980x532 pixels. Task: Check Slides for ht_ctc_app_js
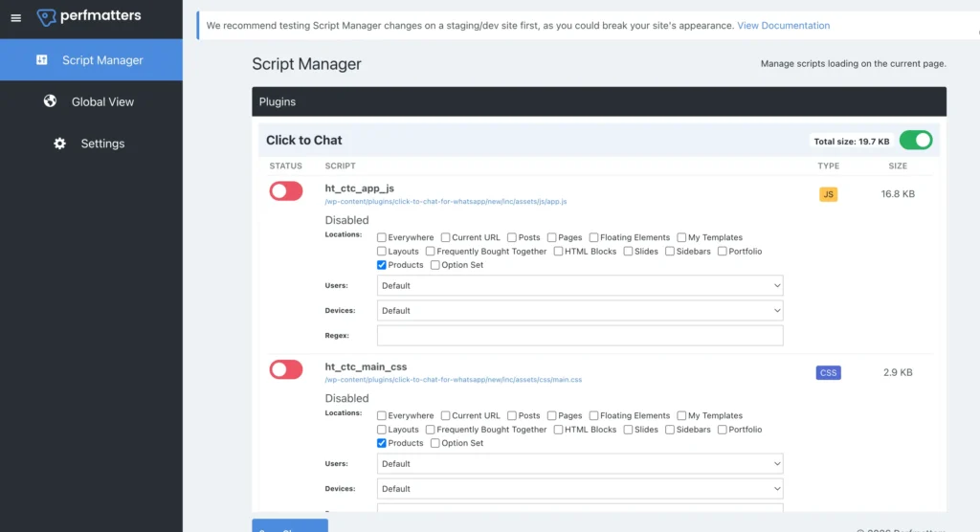(x=628, y=252)
